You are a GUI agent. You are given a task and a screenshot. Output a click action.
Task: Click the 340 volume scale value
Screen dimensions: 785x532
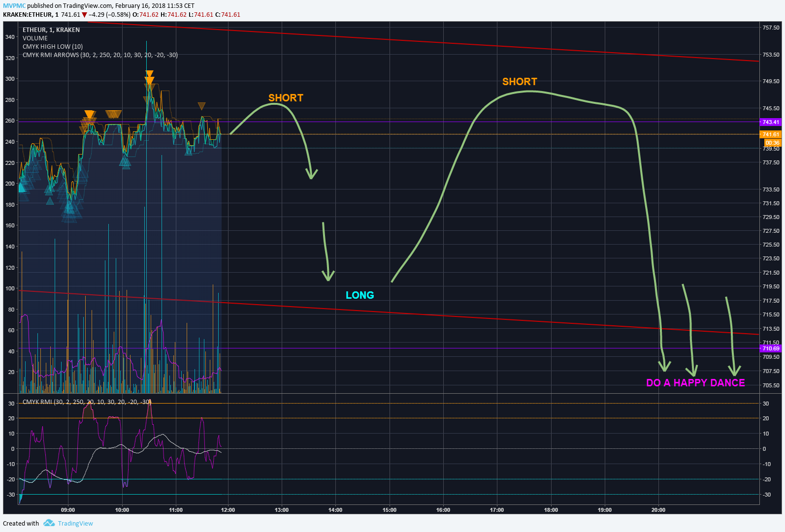(x=10, y=37)
